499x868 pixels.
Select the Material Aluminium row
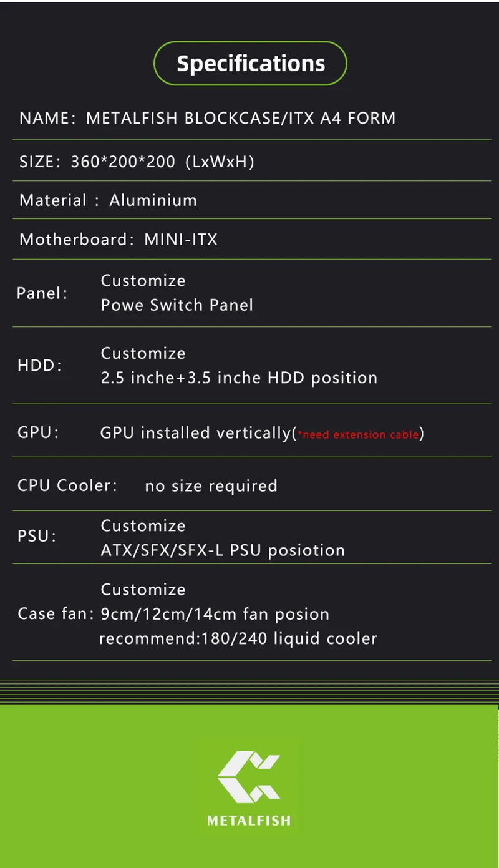[x=109, y=200]
